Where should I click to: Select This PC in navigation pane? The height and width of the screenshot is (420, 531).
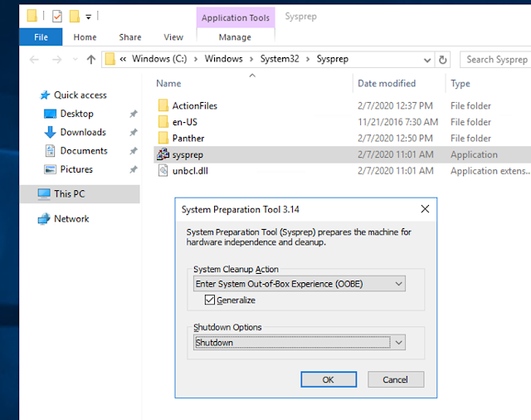coord(70,193)
